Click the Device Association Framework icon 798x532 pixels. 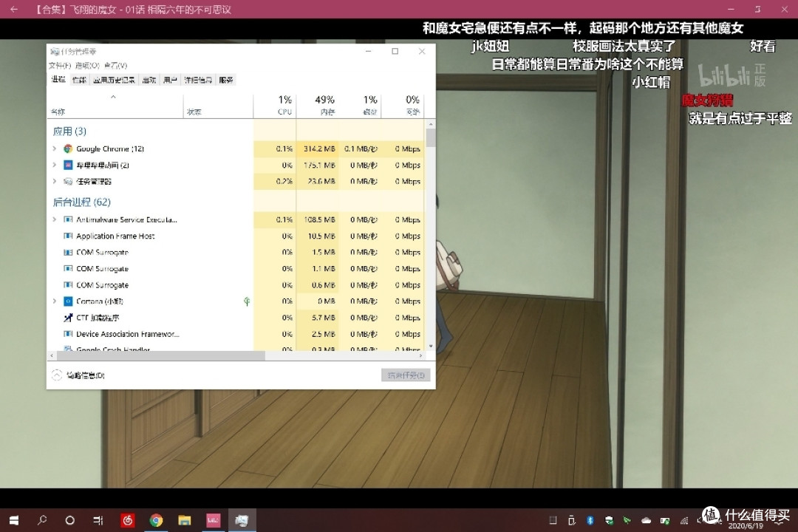(x=68, y=334)
